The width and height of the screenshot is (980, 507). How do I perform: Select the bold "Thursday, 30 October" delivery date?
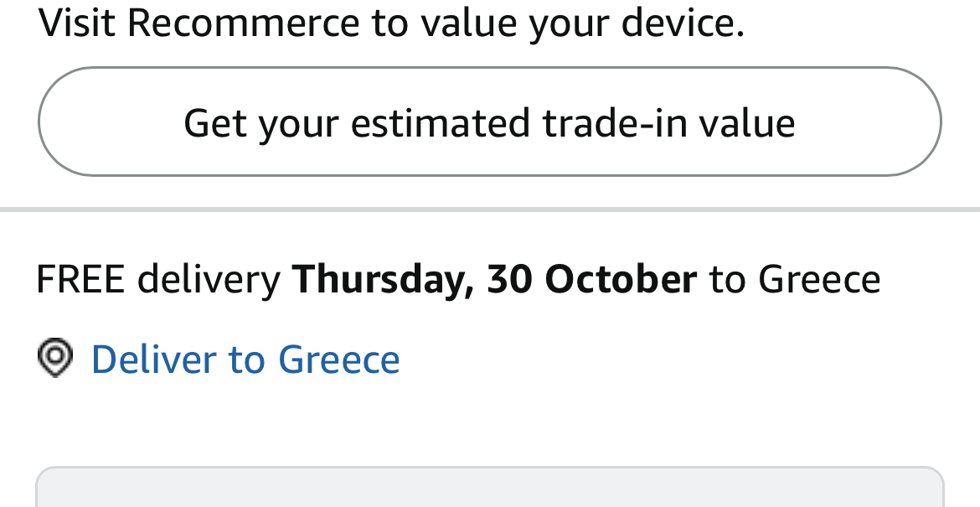494,279
